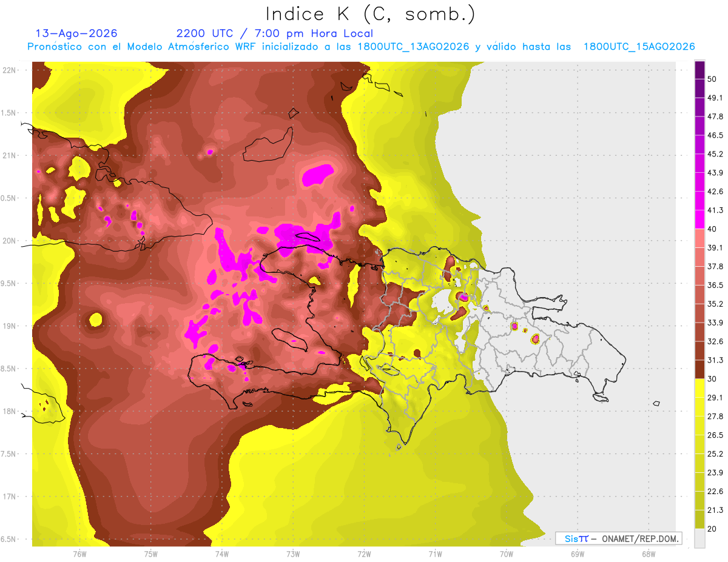
Task: Click the legend value "21.3"
Action: (715, 510)
